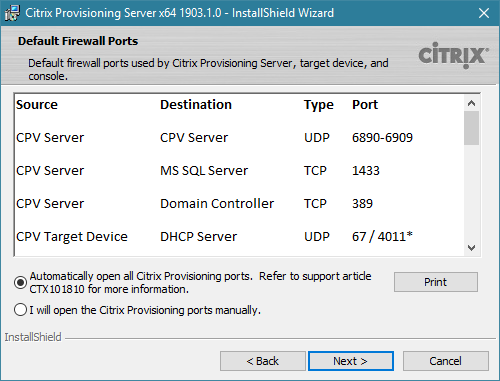Click the Destination column header
The height and width of the screenshot is (381, 500).
point(196,105)
